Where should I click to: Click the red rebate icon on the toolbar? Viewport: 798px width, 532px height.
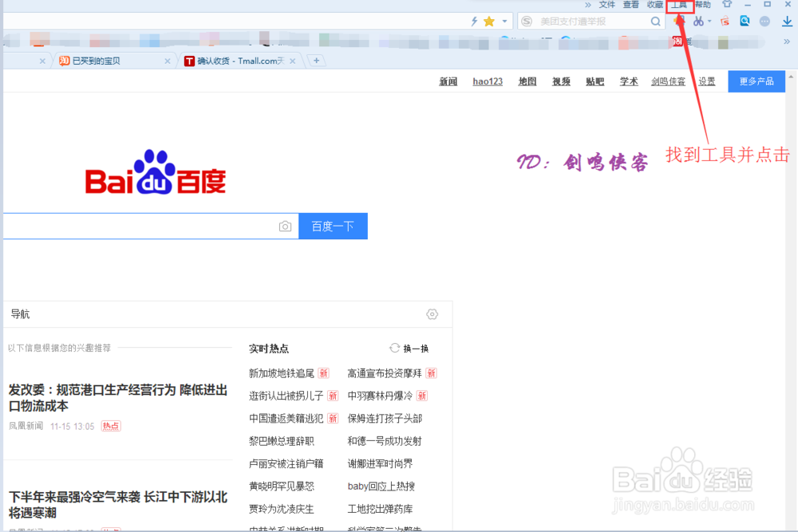(723, 22)
